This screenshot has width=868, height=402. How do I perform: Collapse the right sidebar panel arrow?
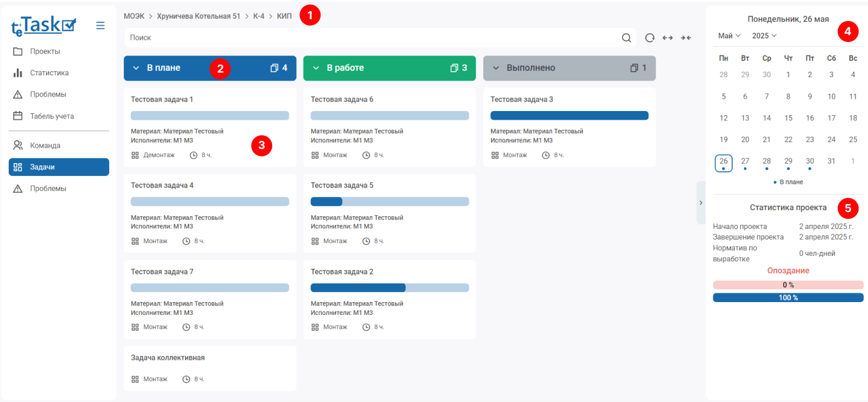pos(700,203)
